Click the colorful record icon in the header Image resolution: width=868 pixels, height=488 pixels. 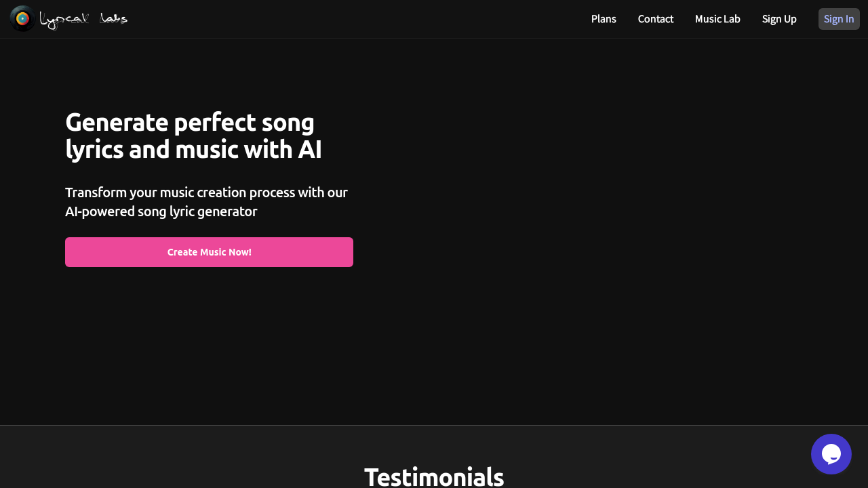pos(22,18)
